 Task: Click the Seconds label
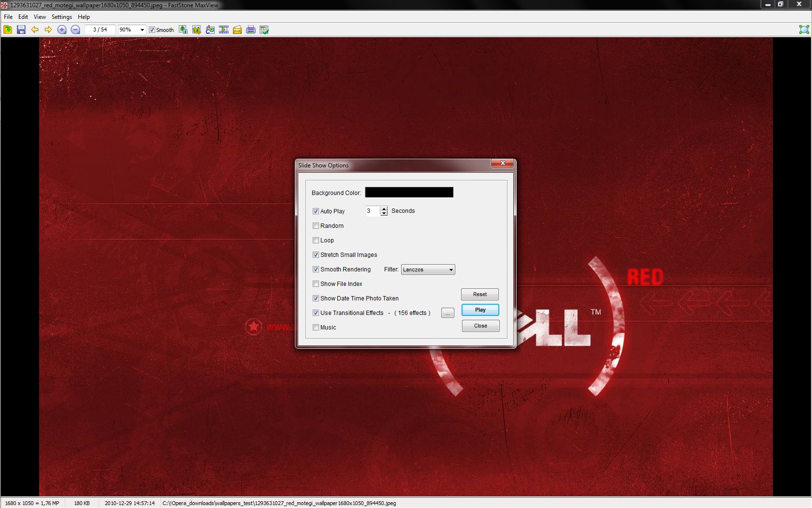pyautogui.click(x=403, y=211)
